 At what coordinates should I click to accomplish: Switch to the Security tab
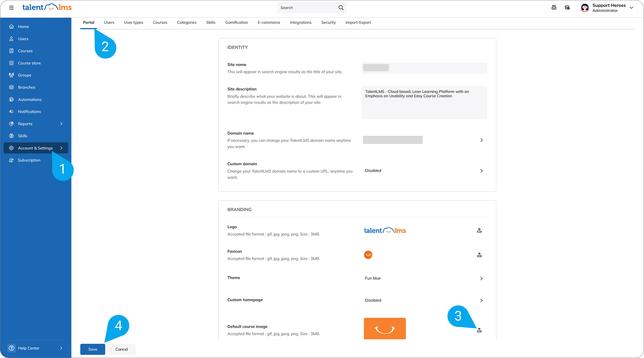[x=328, y=22]
